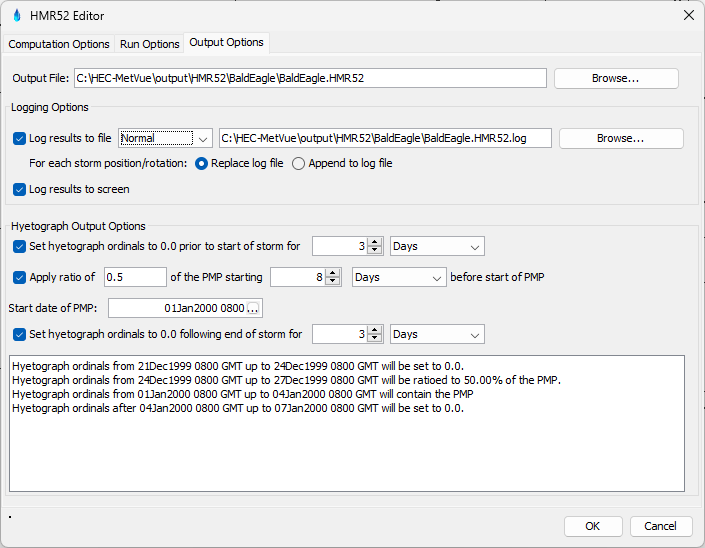Select the Append to log file option

pos(298,163)
